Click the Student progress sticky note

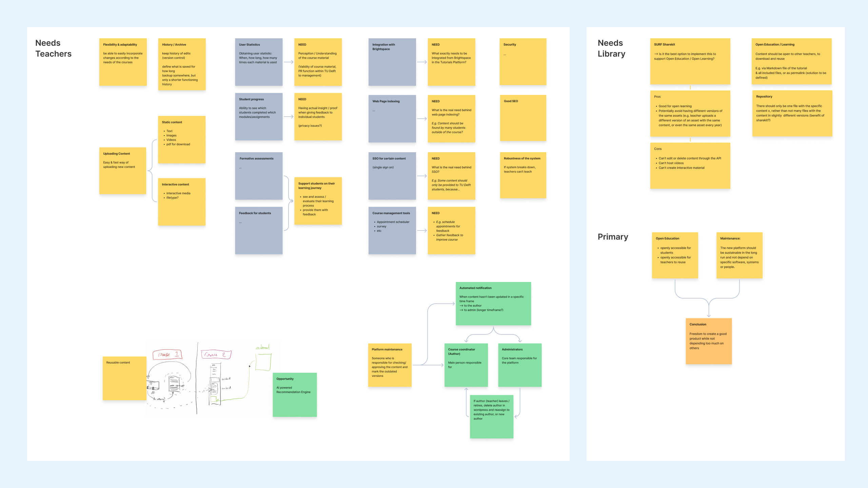click(x=258, y=117)
